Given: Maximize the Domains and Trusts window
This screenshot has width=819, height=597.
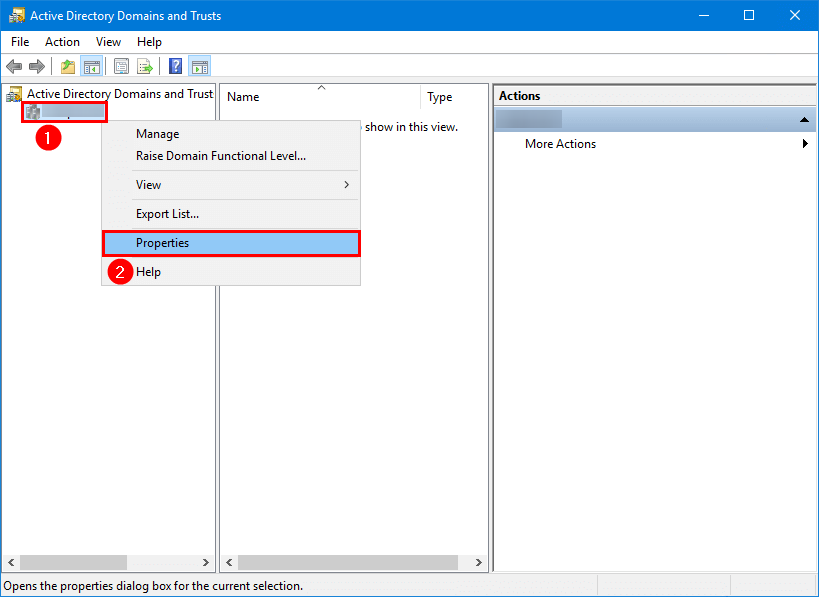Looking at the screenshot, I should coord(749,16).
